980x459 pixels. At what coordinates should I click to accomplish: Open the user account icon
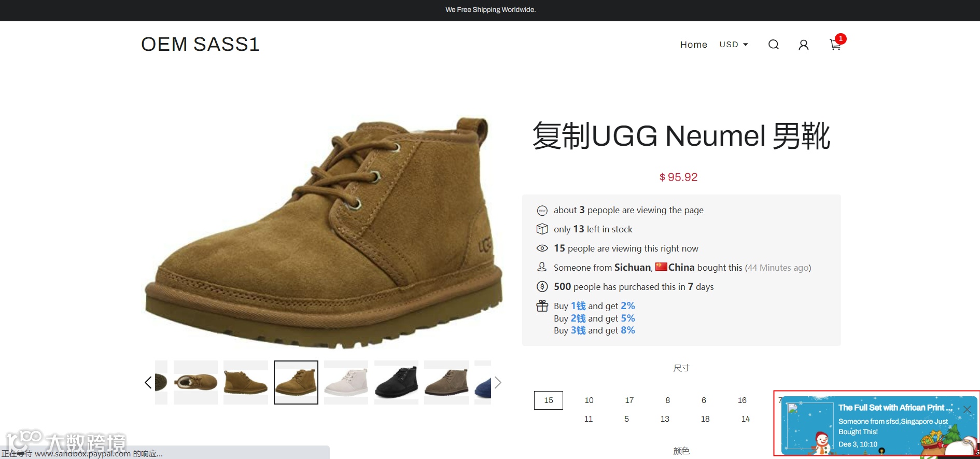point(804,45)
